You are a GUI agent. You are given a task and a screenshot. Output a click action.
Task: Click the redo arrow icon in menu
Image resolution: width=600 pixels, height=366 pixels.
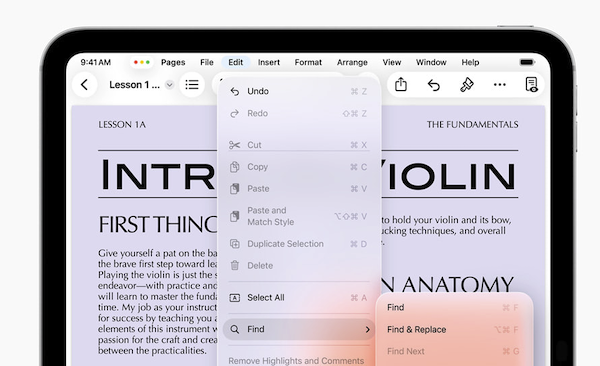click(x=235, y=113)
